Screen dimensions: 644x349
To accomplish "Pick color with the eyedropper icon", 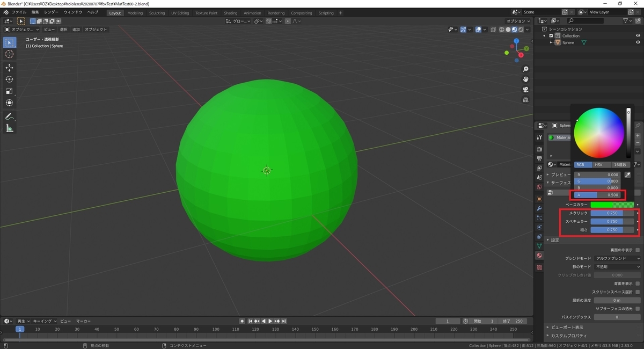I will pyautogui.click(x=627, y=174).
